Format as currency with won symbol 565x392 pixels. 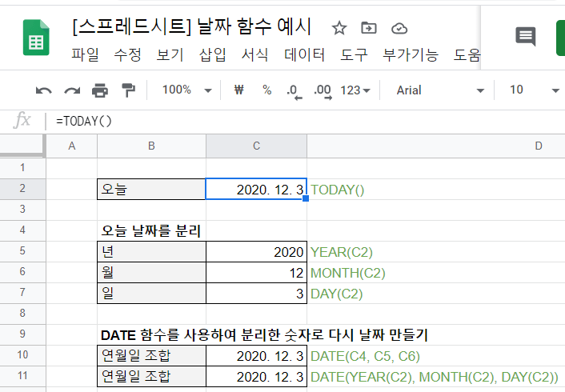point(238,90)
